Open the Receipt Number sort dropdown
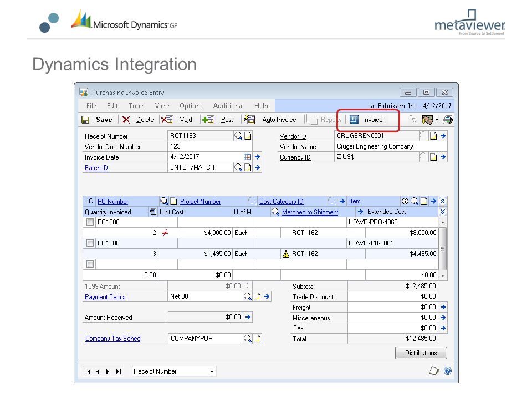This screenshot has width=532, height=399. (x=212, y=371)
